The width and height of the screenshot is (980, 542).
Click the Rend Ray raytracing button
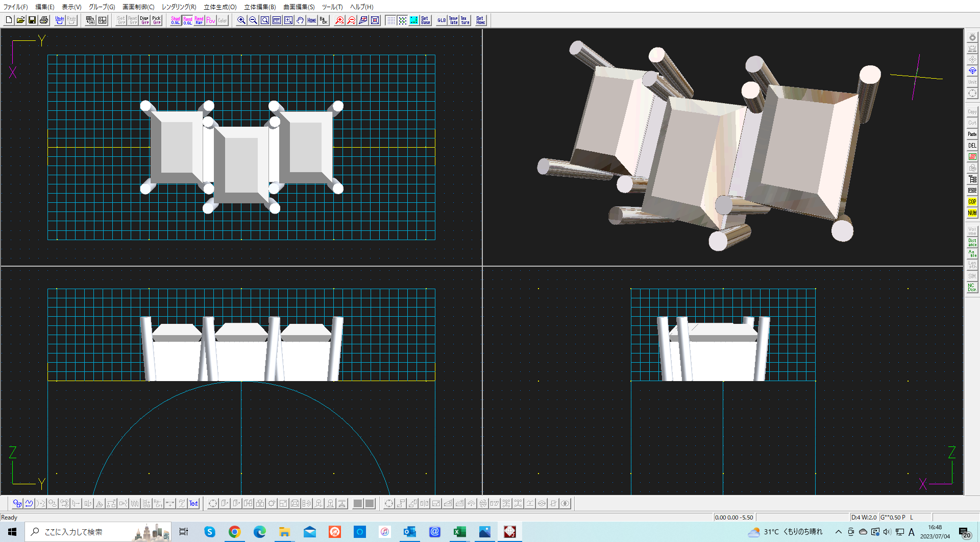(199, 20)
